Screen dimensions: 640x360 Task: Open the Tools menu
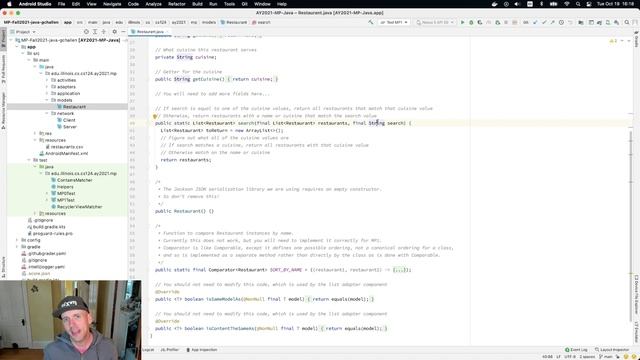(229, 4)
